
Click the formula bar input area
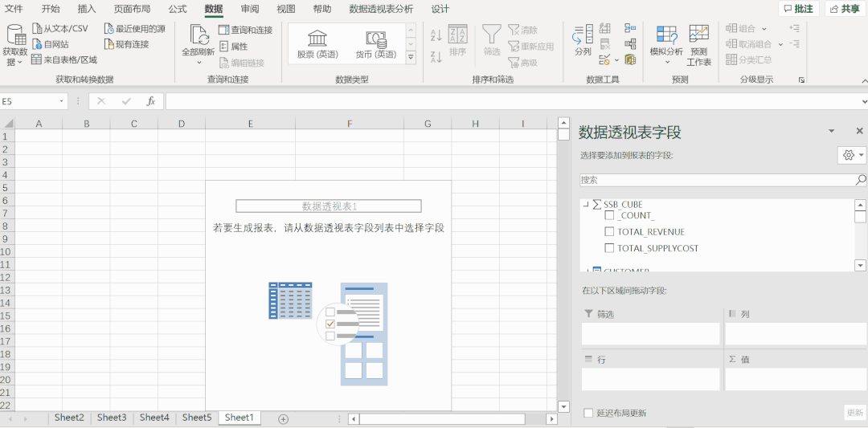[x=512, y=102]
